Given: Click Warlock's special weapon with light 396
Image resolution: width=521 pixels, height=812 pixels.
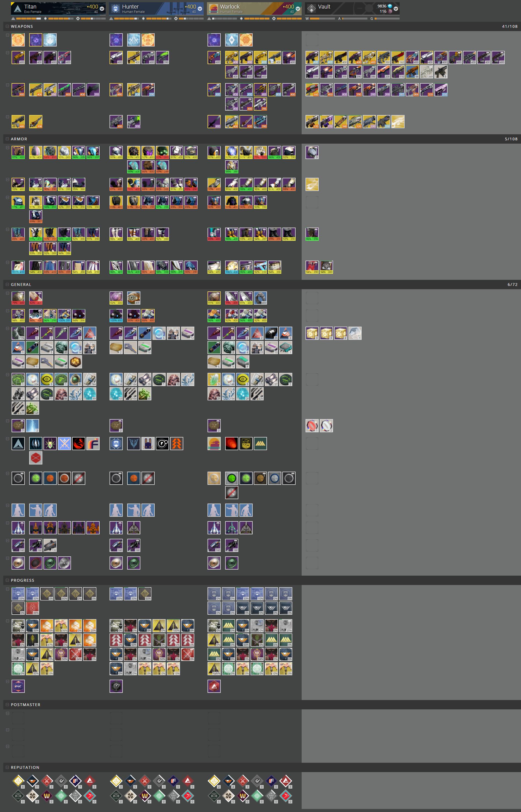Looking at the screenshot, I should [260, 104].
